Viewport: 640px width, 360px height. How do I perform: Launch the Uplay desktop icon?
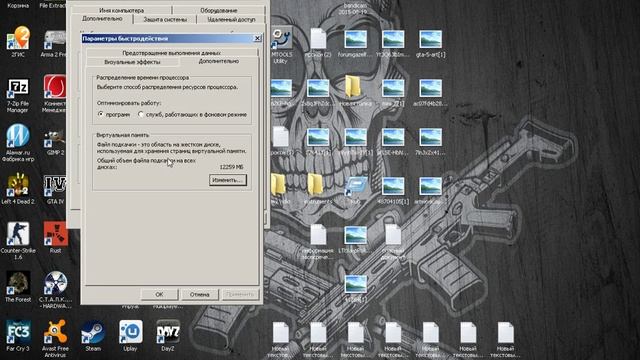click(131, 335)
